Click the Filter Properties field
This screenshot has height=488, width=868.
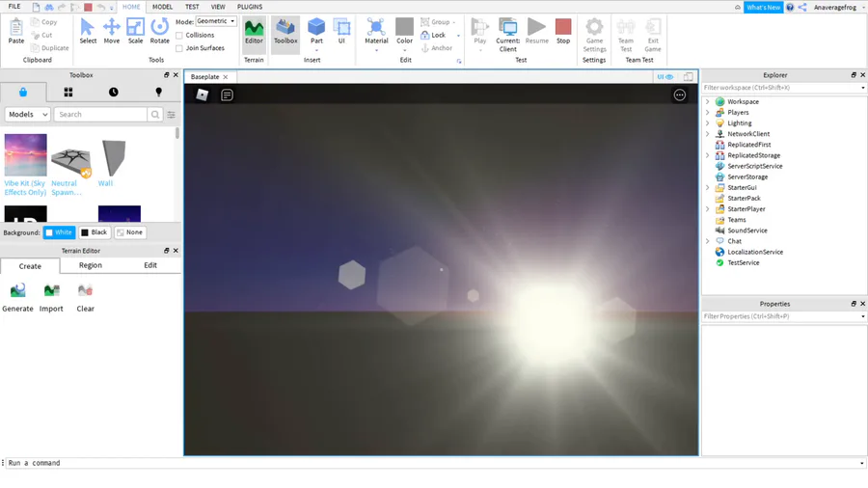coord(784,316)
